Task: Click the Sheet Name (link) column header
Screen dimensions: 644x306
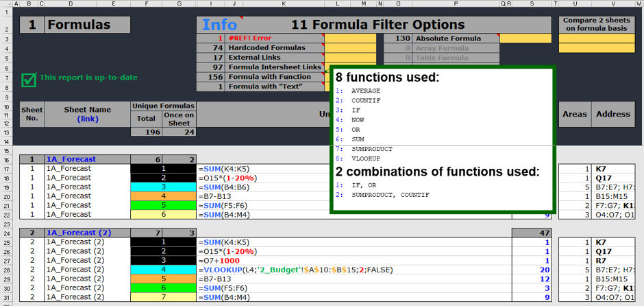Action: click(87, 114)
